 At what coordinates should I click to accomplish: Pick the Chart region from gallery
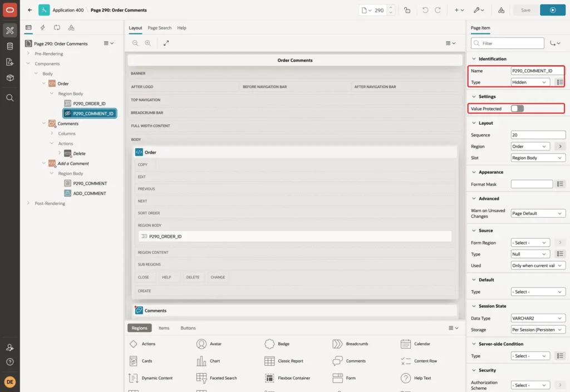(x=208, y=361)
